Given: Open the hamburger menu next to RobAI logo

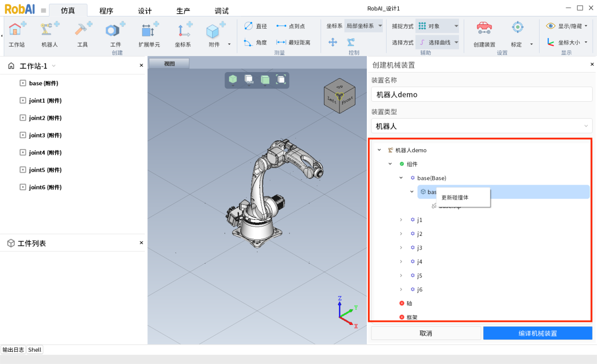Looking at the screenshot, I should click(x=43, y=10).
